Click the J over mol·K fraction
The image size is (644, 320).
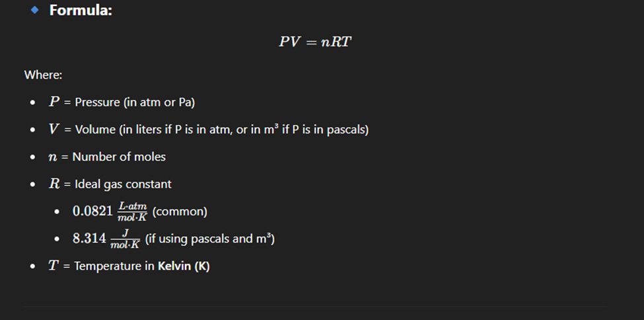pyautogui.click(x=125, y=239)
